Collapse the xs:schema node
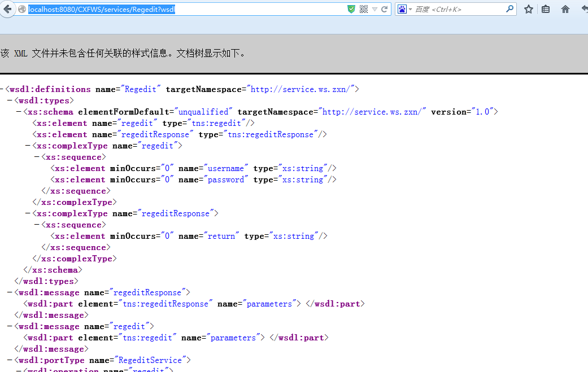 19,112
